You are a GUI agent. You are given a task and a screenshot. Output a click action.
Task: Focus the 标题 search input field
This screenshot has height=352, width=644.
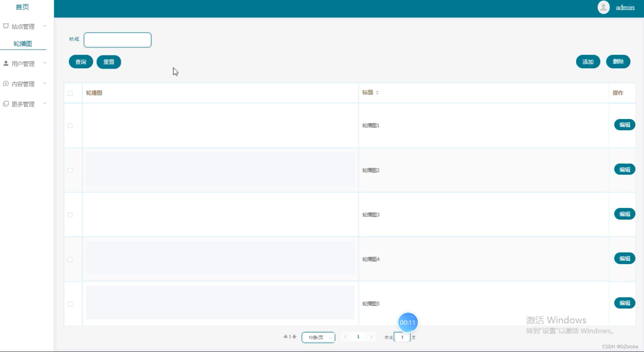(118, 40)
